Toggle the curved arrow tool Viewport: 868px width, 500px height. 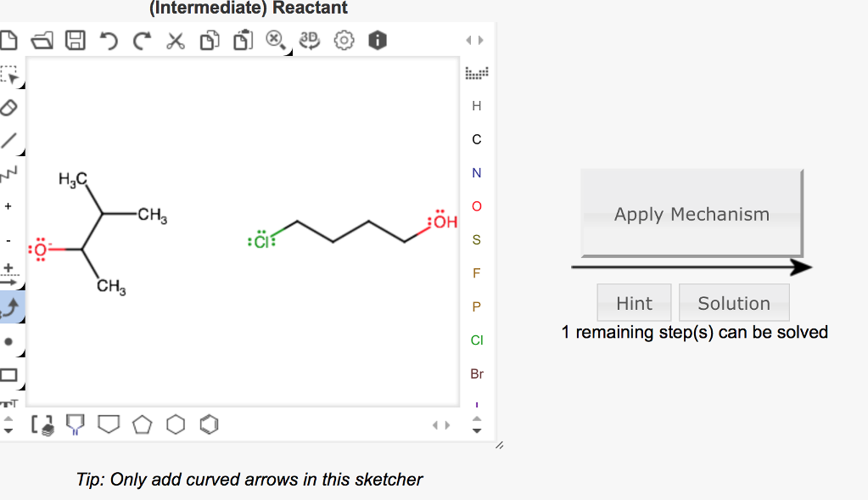(x=12, y=307)
